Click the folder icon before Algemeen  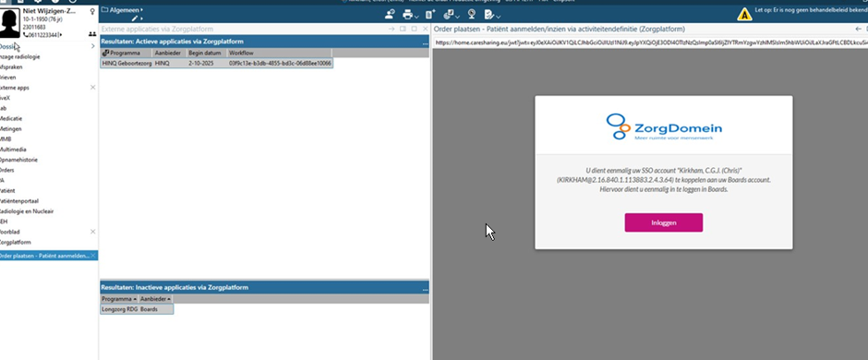point(104,10)
